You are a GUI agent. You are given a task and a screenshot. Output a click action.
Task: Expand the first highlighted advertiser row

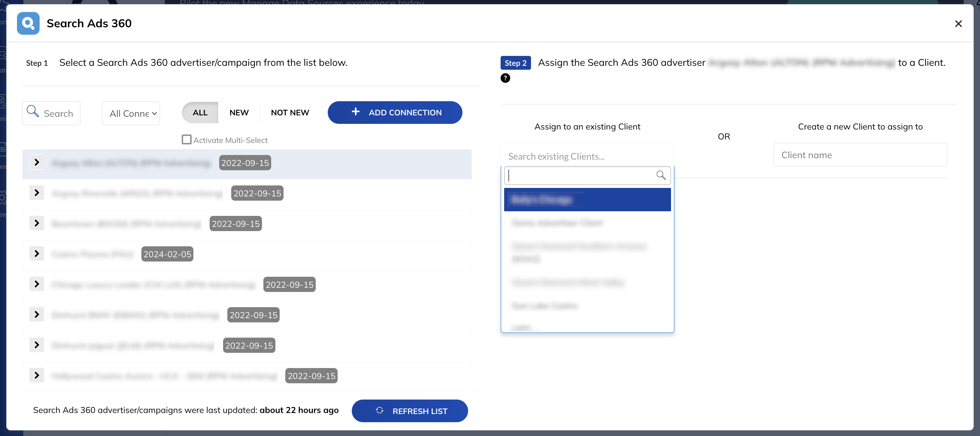(x=36, y=162)
